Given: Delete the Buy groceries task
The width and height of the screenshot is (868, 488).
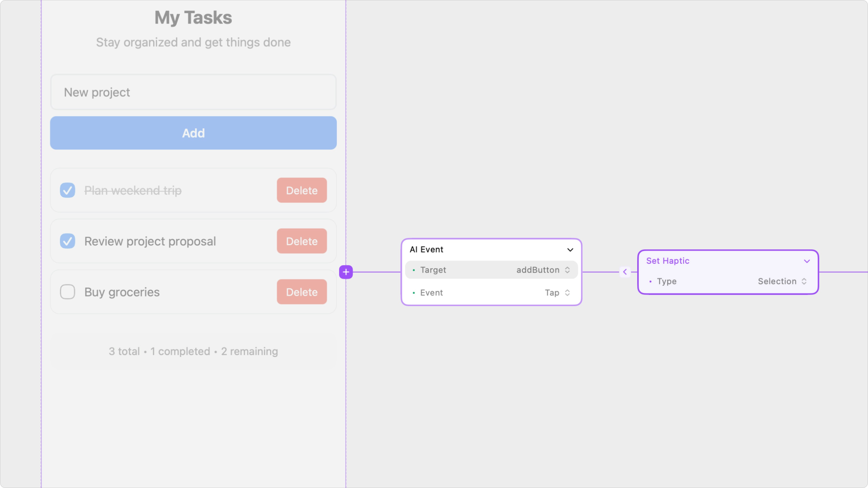Looking at the screenshot, I should (302, 292).
